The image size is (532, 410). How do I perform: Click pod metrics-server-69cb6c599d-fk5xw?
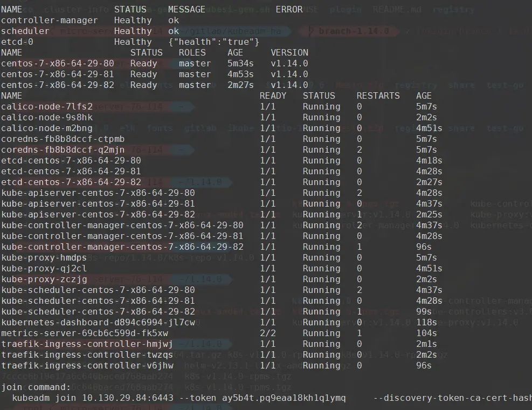pyautogui.click(x=85, y=333)
